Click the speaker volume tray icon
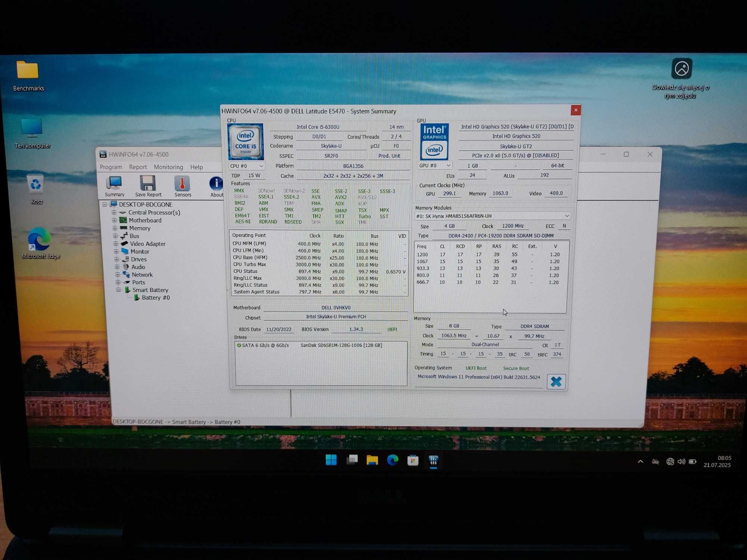 click(681, 462)
